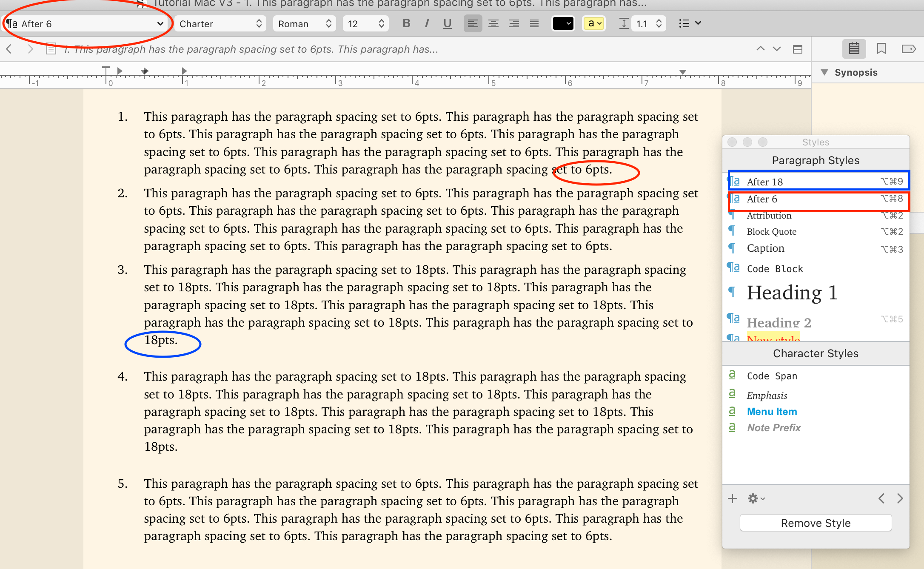Apply the Block Quote paragraph style
Viewport: 924px width, 569px height.
(x=772, y=232)
